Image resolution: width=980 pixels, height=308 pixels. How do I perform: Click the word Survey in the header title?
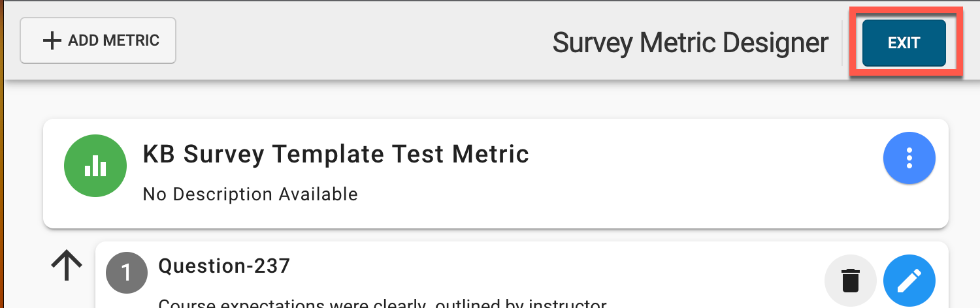tap(593, 43)
